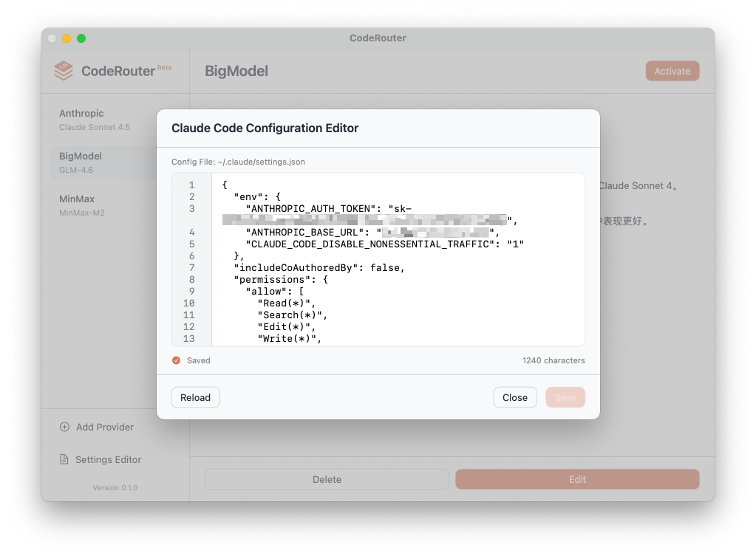Viewport: 756px width, 556px height.
Task: Close the Claude Code Configuration Editor
Action: coord(514,397)
